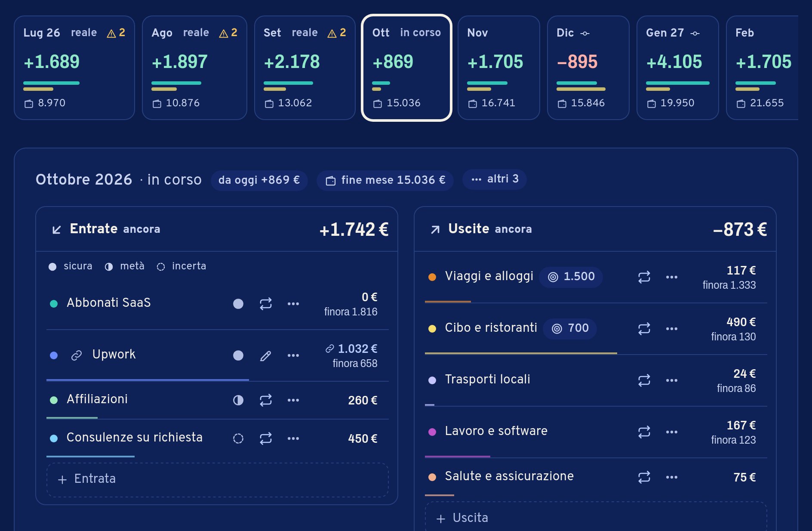This screenshot has width=812, height=531.
Task: Click recurring icon for Cibo e ristoranti
Action: click(644, 329)
